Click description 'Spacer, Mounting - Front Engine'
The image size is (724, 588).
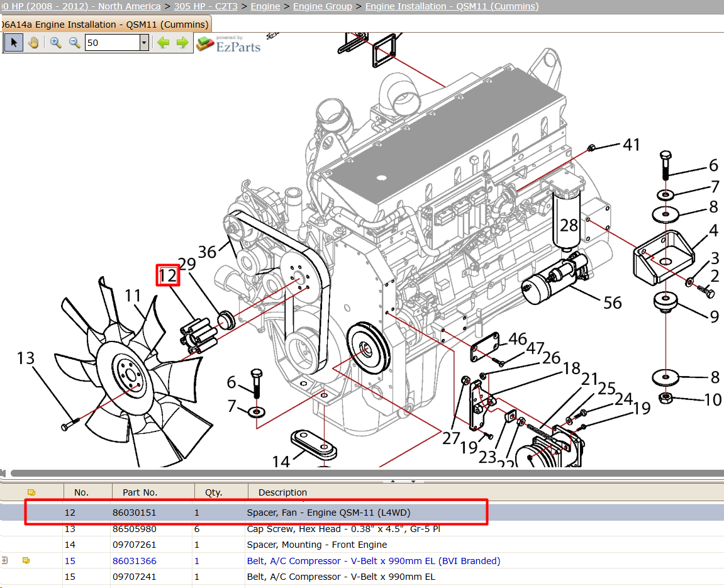(317, 545)
